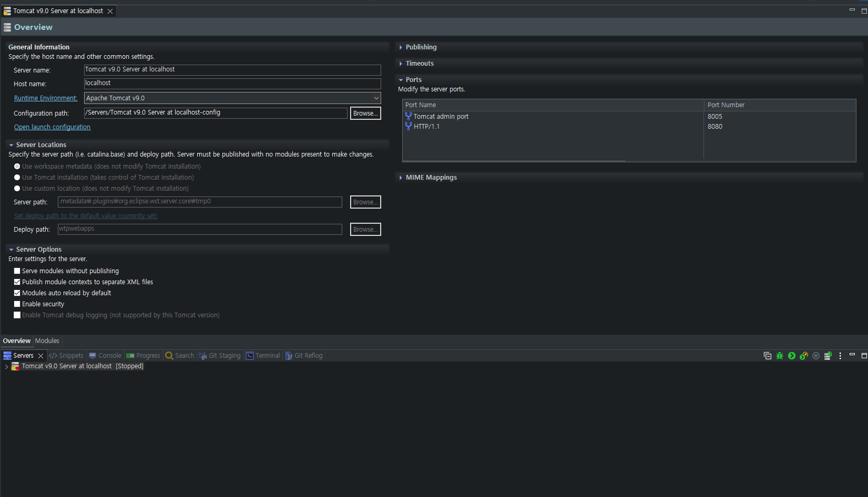Select port number 8005 cell

pyautogui.click(x=715, y=117)
